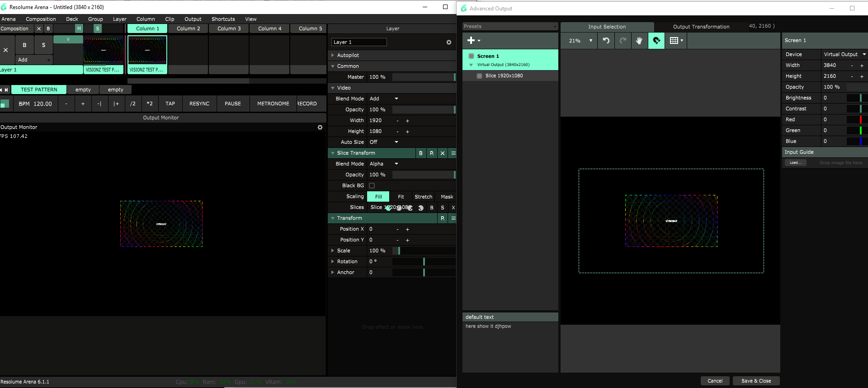Toggle the Screen 1 checkbox
The image size is (868, 388).
coord(471,56)
